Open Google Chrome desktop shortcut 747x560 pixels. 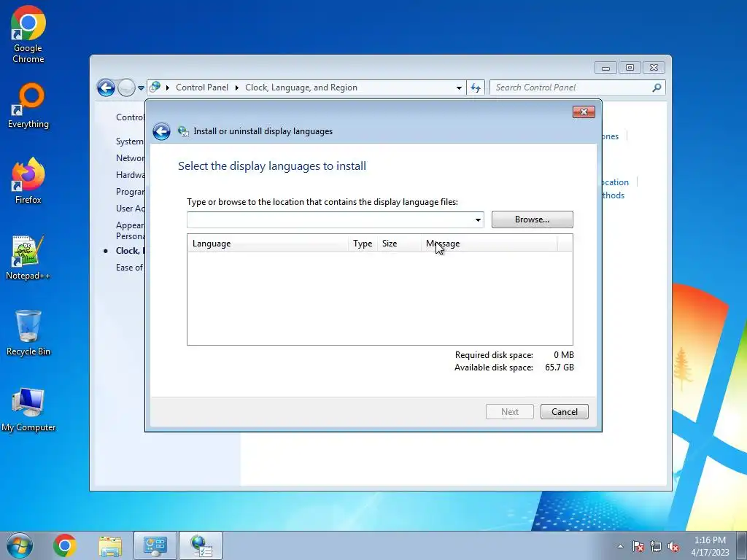point(28,35)
